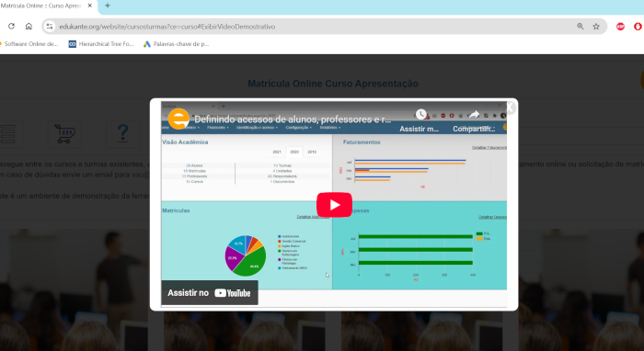The height and width of the screenshot is (351, 644).
Task: Open a new browser tab
Action: 108,6
